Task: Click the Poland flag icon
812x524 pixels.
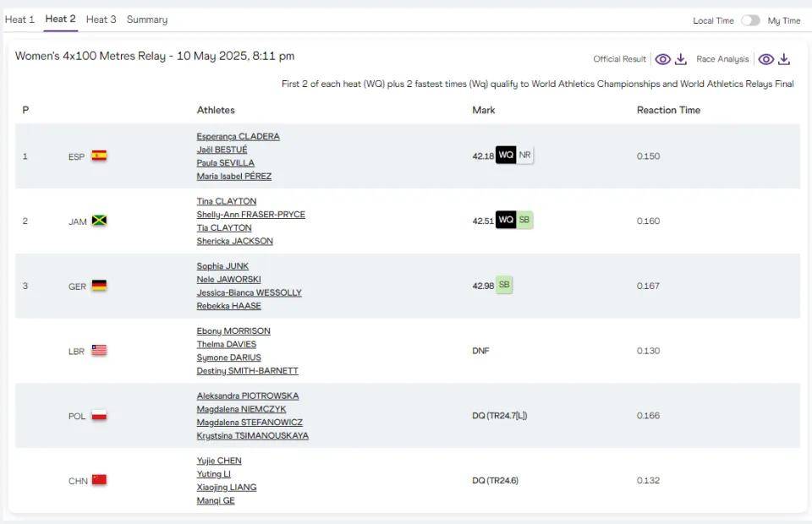Action: coord(99,415)
